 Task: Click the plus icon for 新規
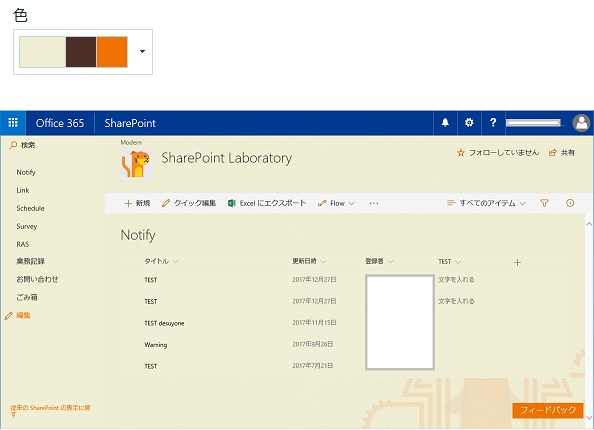point(128,203)
